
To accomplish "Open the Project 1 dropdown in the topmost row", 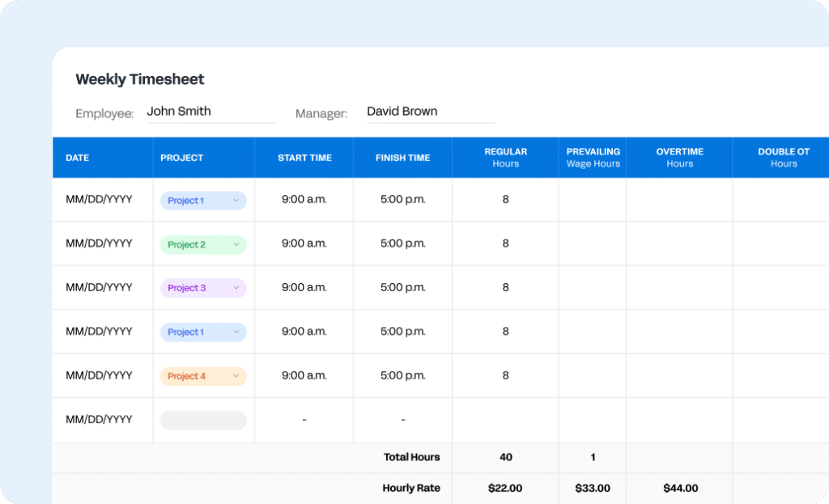I will [x=203, y=201].
